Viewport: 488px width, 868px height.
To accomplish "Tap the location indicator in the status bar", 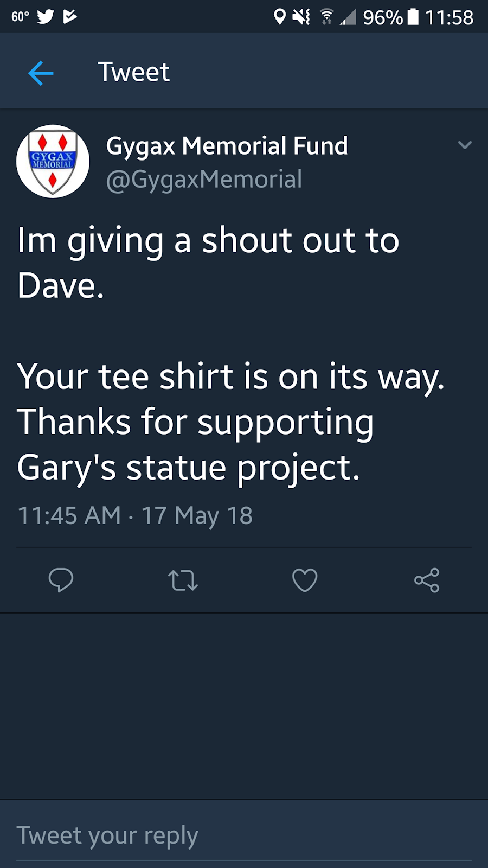I will (x=278, y=17).
